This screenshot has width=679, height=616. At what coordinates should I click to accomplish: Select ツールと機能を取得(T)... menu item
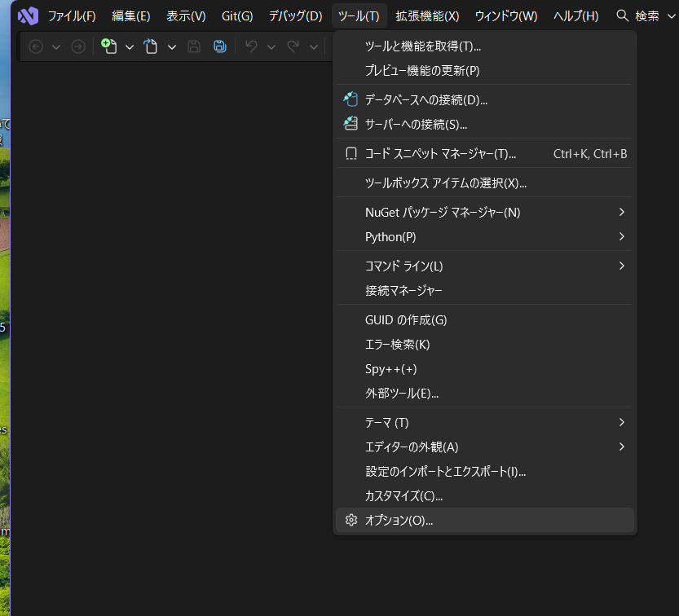(484, 46)
